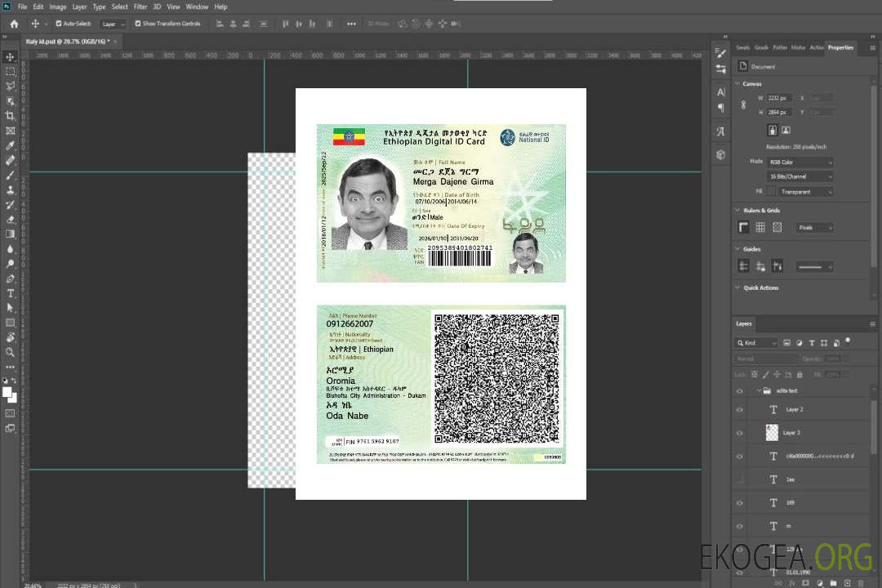Choose the Lasso tool
This screenshot has height=588, width=882.
(10, 86)
